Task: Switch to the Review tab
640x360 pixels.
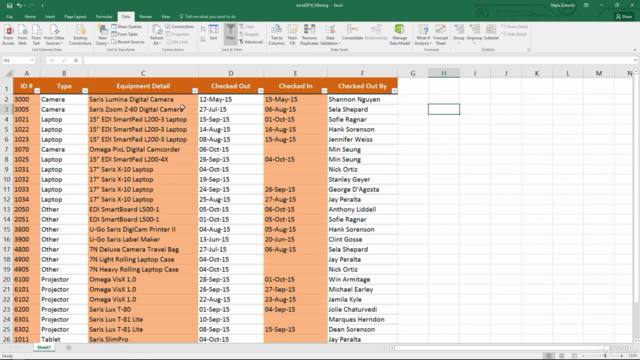Action: [x=145, y=17]
